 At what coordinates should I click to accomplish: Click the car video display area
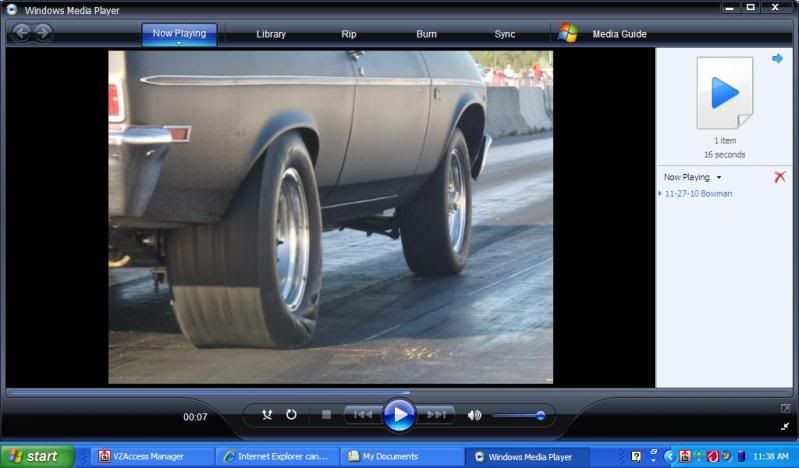[x=330, y=217]
